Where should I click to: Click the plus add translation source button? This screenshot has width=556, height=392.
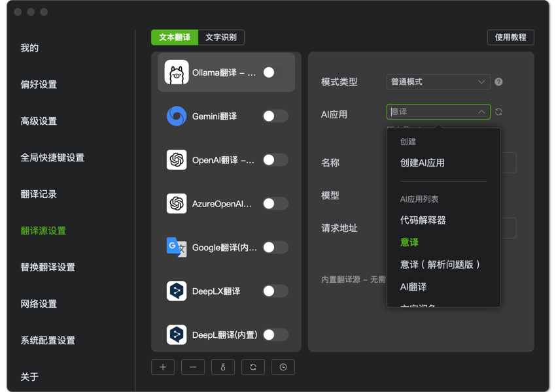[x=163, y=367]
